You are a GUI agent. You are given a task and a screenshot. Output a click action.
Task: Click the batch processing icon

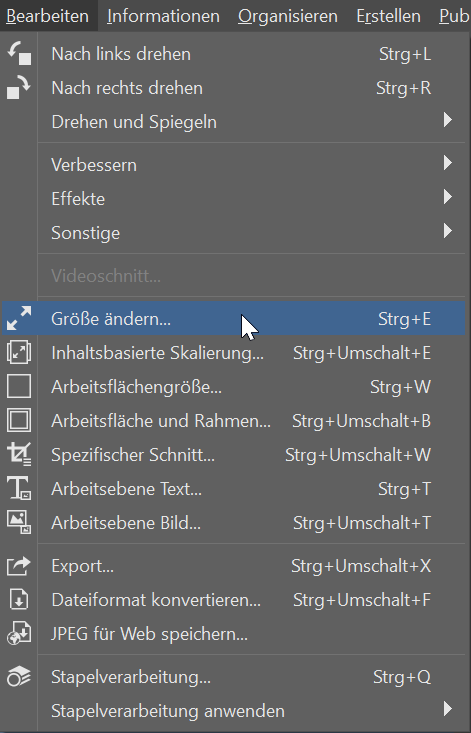[19, 676]
